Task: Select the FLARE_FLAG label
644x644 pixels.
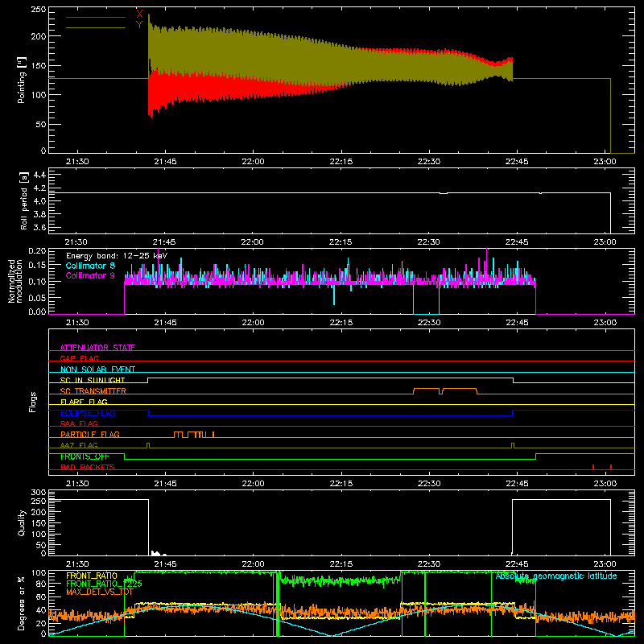Action: [x=84, y=402]
